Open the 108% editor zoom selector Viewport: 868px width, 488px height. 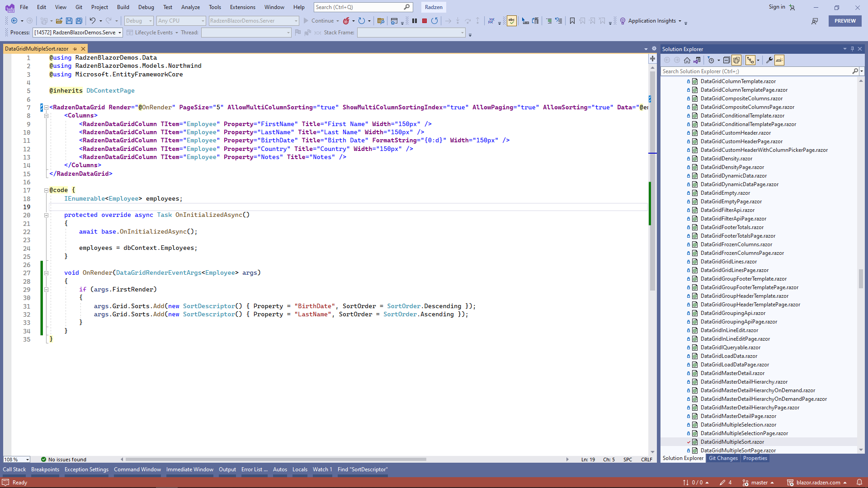click(16, 459)
